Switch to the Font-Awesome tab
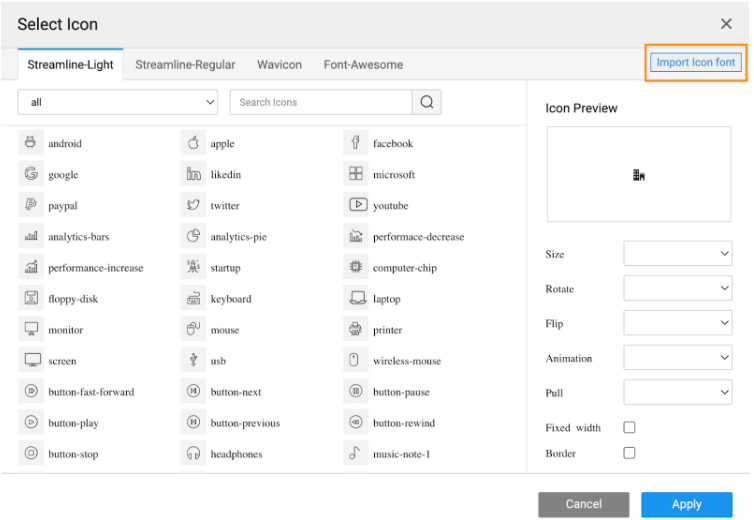 tap(363, 65)
